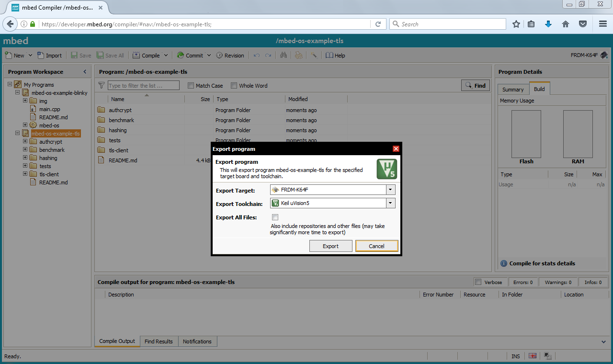Click the Import toolbar icon
The width and height of the screenshot is (613, 364).
[x=41, y=56]
